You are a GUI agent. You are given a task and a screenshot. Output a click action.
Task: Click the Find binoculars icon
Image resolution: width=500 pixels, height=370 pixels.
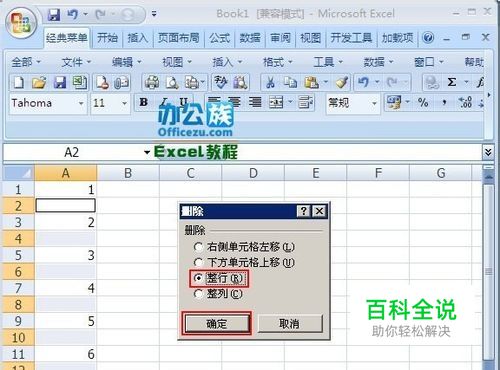click(240, 82)
